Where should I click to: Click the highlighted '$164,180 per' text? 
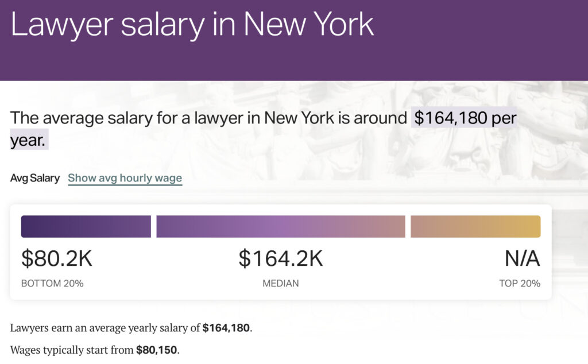pyautogui.click(x=465, y=118)
